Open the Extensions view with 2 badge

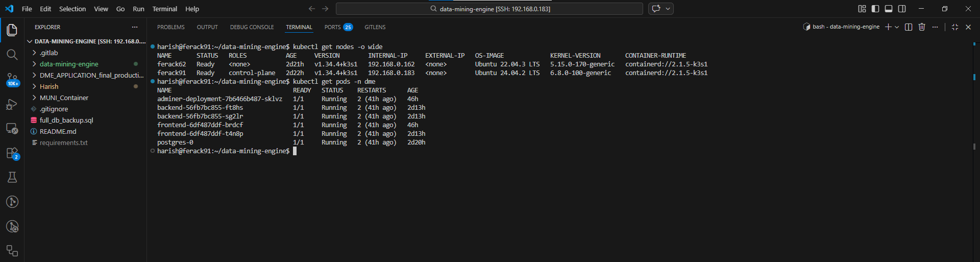pyautogui.click(x=12, y=153)
